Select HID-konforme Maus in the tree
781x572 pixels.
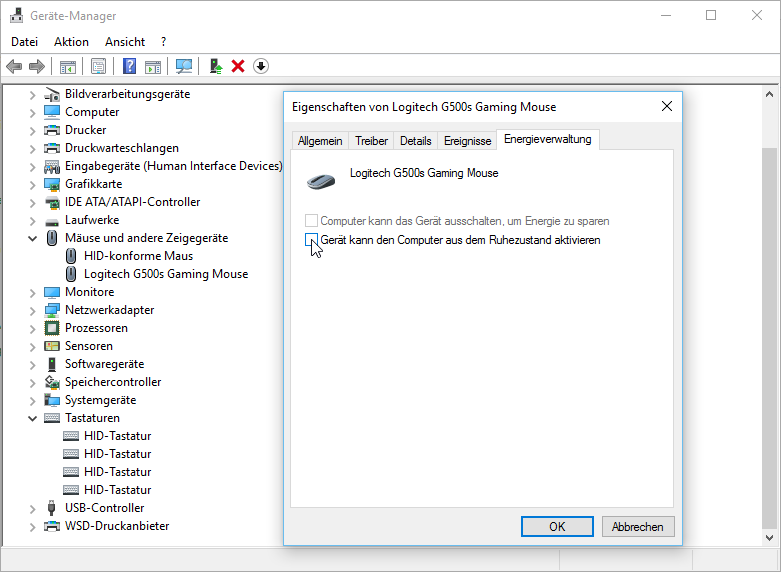138,256
